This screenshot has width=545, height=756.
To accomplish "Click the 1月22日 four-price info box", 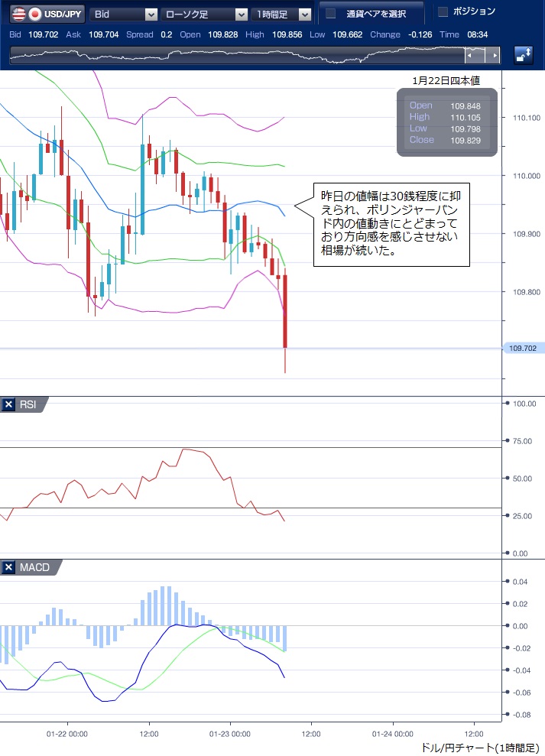I will pos(446,122).
